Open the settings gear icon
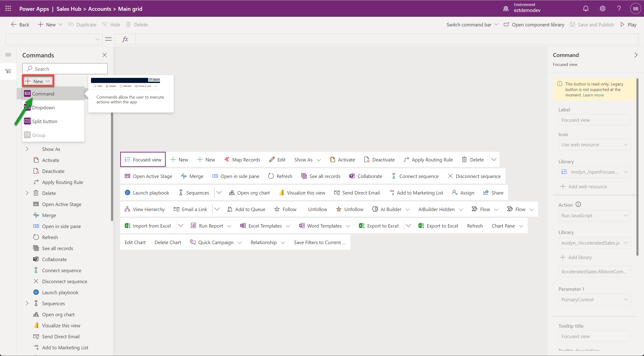 602,9
